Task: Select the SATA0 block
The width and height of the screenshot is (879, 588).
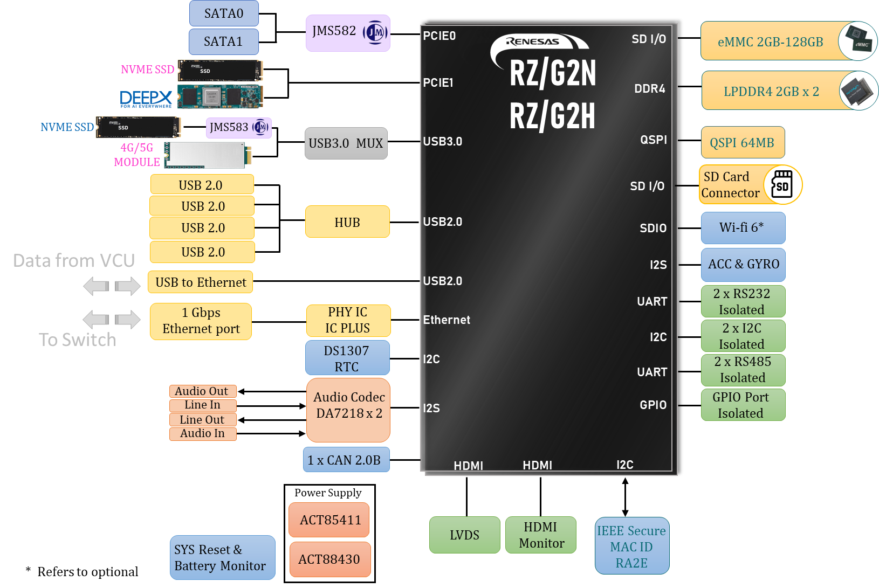Action: click(224, 13)
